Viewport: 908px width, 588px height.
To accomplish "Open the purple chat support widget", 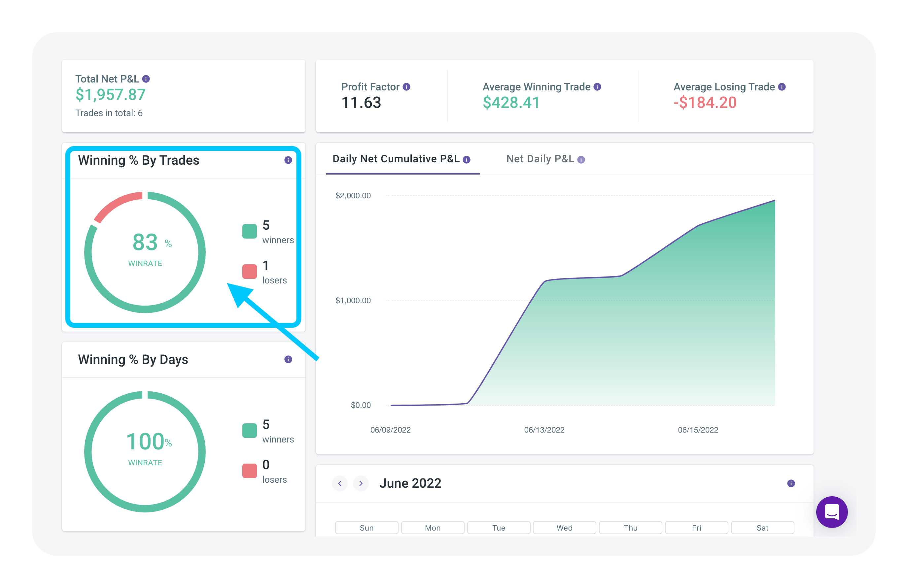I will (x=832, y=512).
